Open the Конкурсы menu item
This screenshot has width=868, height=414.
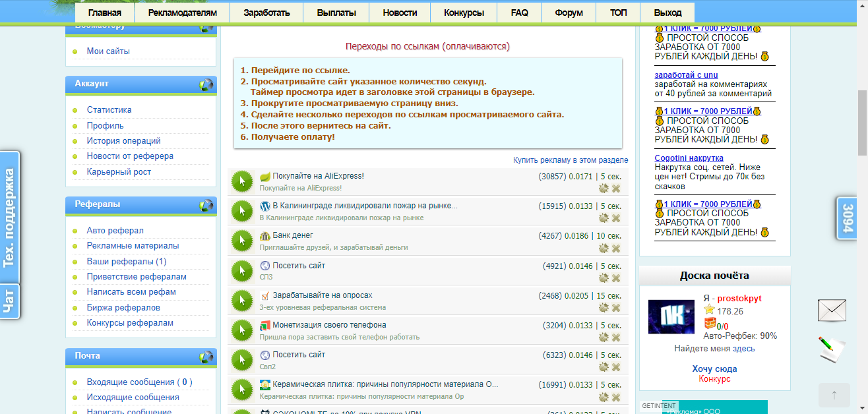[x=464, y=13]
